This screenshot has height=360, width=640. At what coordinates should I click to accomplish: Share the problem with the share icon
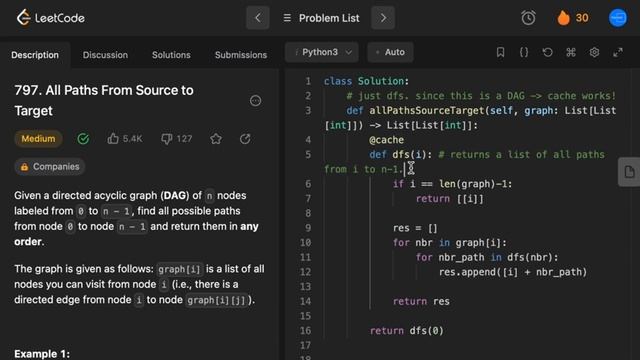[x=245, y=139]
